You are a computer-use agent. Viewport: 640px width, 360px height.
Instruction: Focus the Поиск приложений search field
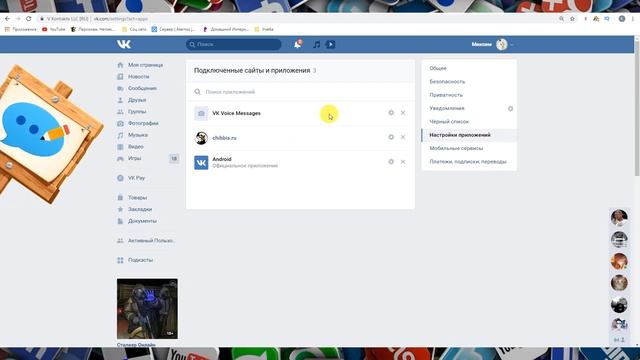pyautogui.click(x=300, y=92)
